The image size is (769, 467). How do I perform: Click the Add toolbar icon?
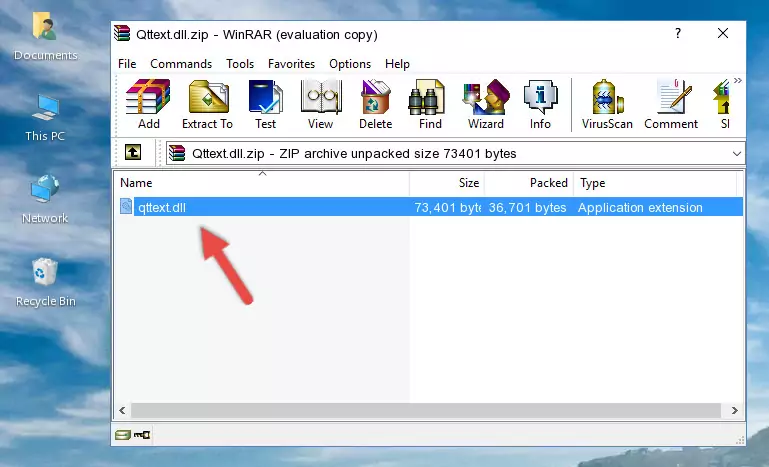[x=148, y=104]
